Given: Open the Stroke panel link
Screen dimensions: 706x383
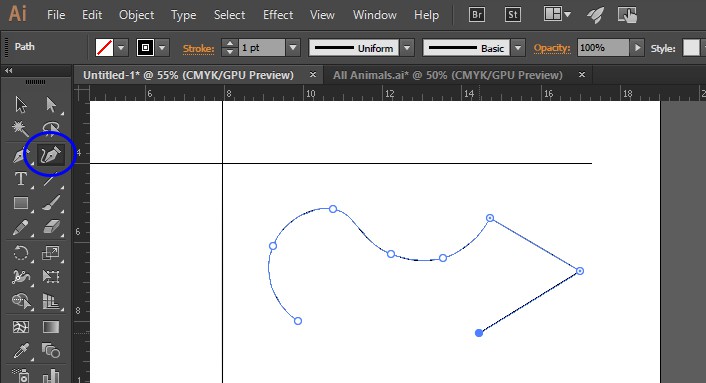Looking at the screenshot, I should click(x=198, y=48).
